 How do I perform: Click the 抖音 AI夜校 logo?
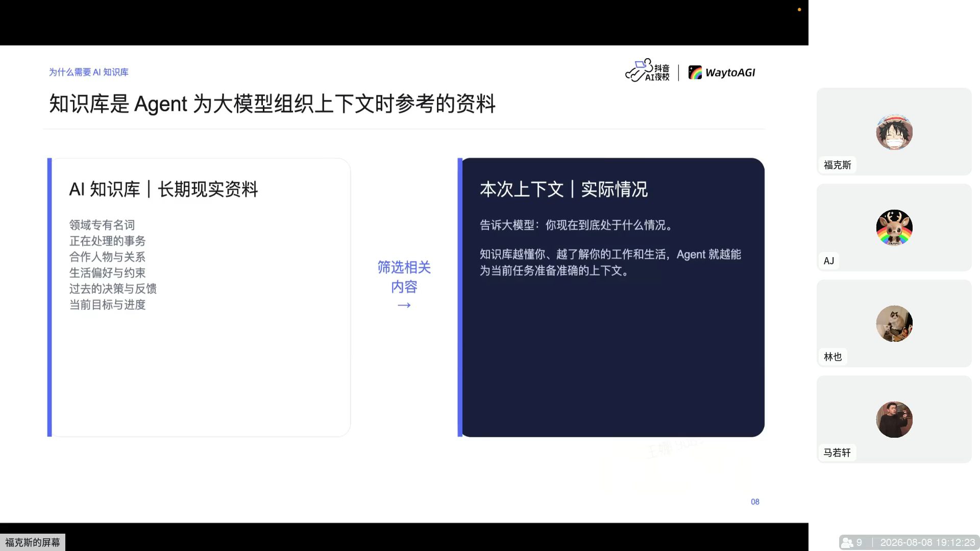tap(647, 71)
